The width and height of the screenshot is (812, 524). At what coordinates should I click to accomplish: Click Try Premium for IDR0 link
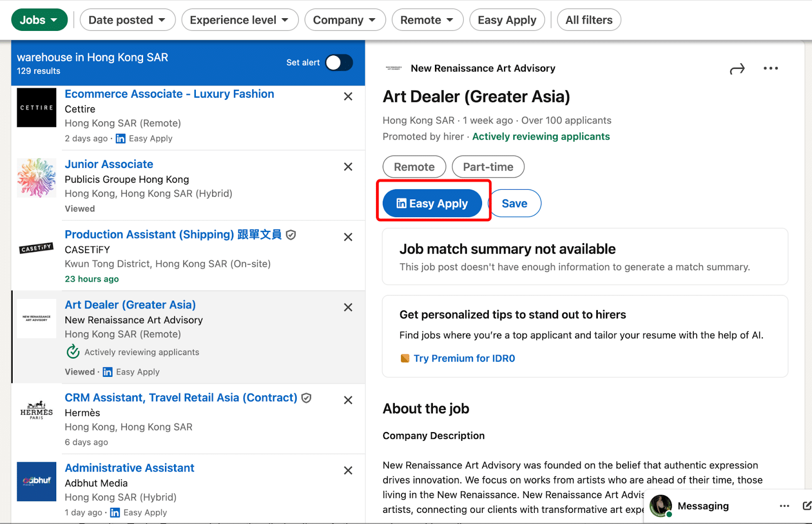point(463,358)
